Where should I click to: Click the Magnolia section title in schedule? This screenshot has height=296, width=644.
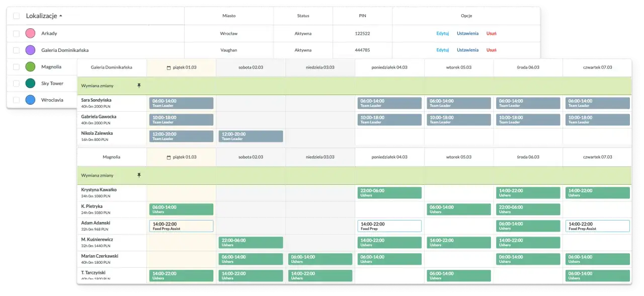[112, 157]
